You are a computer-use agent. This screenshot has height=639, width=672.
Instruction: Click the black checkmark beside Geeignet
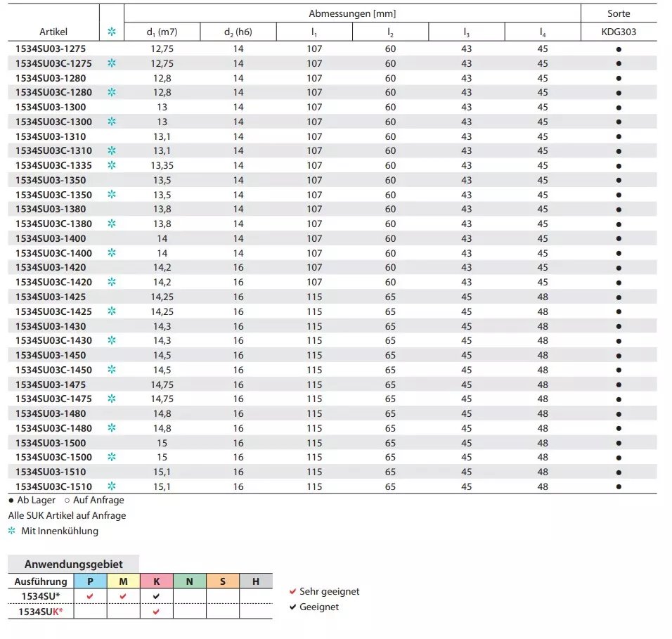click(292, 607)
